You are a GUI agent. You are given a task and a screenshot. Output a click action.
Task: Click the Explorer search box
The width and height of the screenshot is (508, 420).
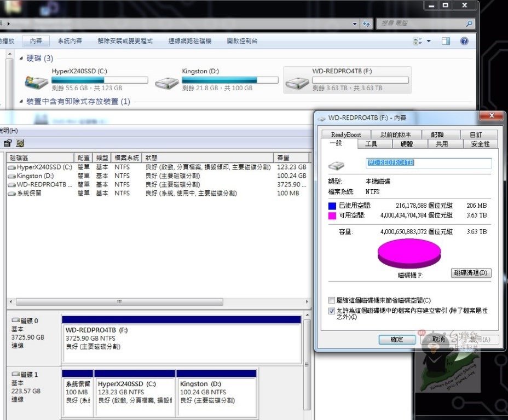[x=426, y=24]
